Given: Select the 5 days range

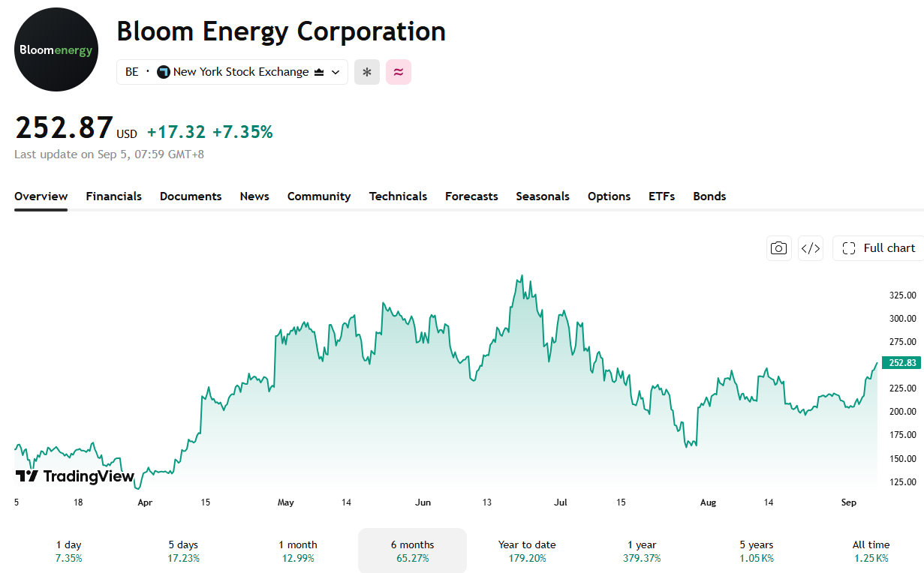Looking at the screenshot, I should (183, 551).
